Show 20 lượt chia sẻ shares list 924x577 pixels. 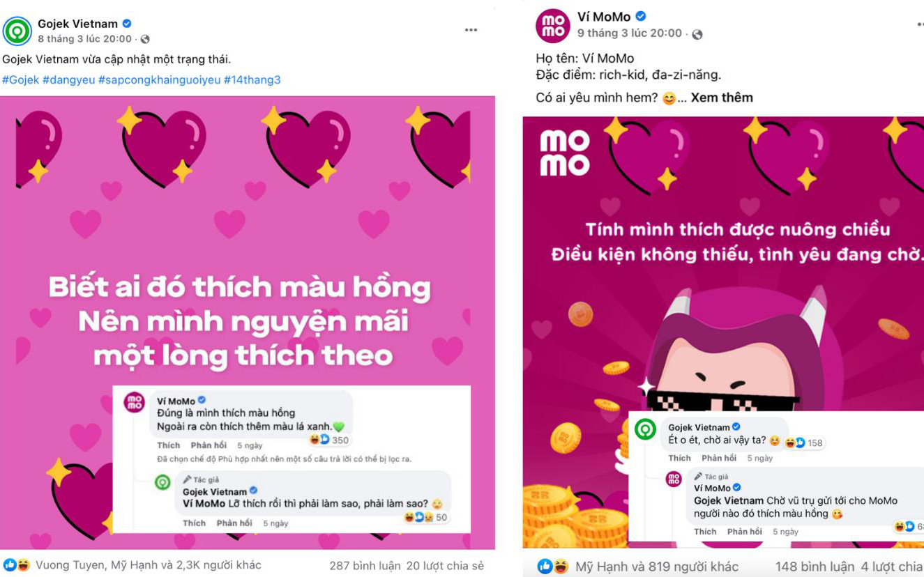point(445,565)
